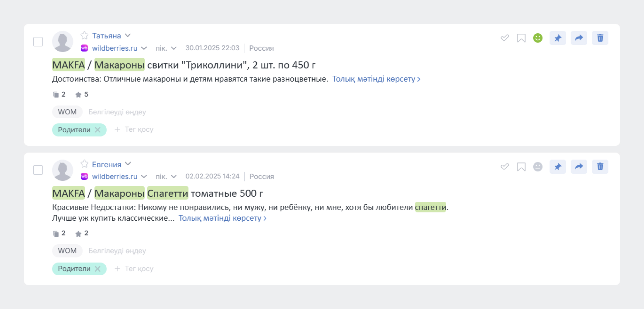The image size is (644, 309).
Task: Star the author Евгения as favorite
Action: point(84,164)
